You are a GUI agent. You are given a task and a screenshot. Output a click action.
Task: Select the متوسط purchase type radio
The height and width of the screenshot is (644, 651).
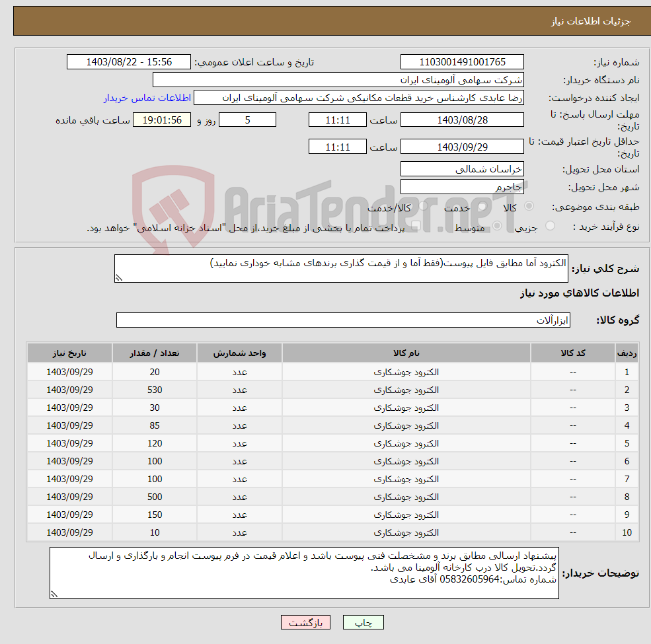pyautogui.click(x=497, y=226)
